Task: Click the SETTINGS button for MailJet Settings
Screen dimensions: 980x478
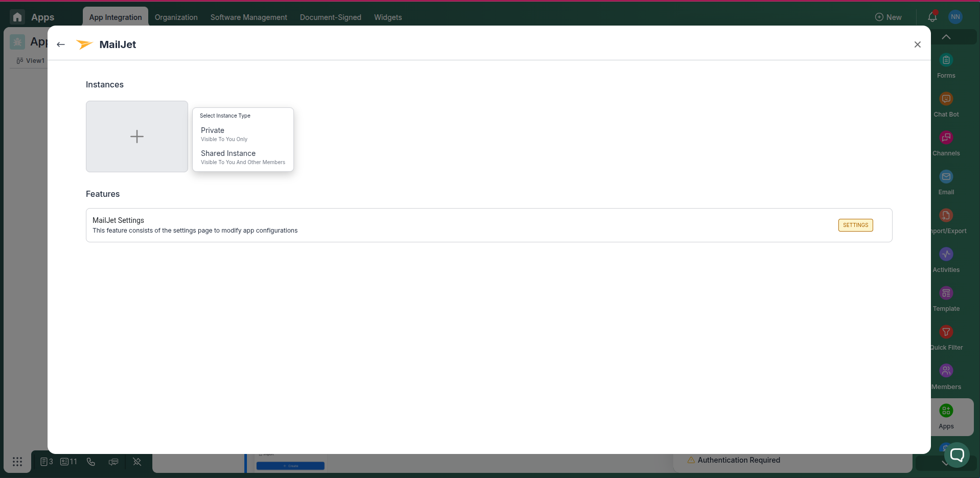Action: 855,225
